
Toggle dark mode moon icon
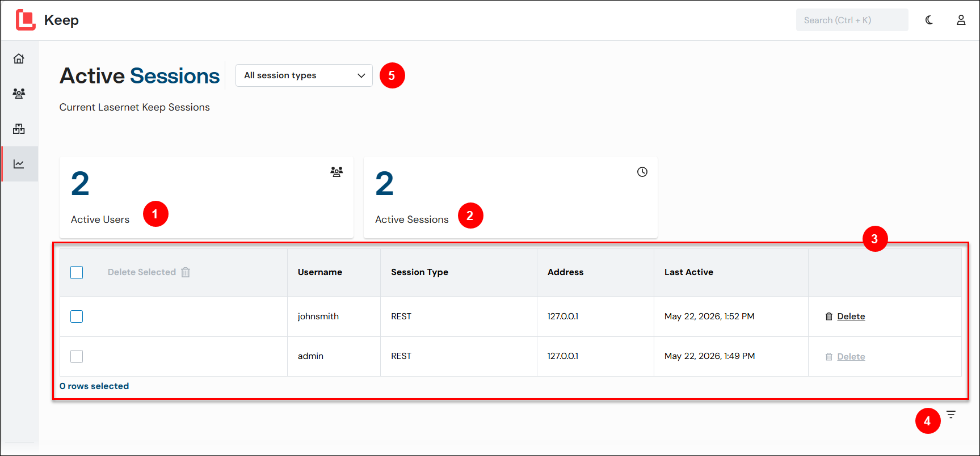click(x=929, y=20)
